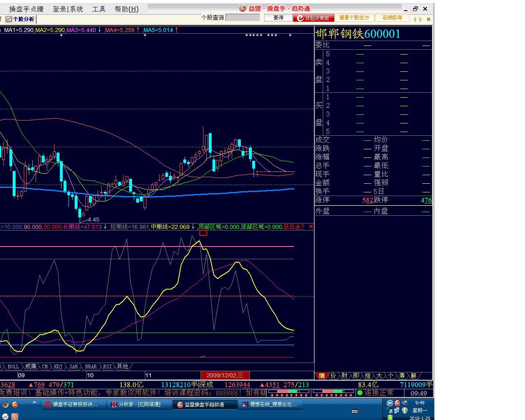Select the 财 tab in the side panel
This screenshot has width=525, height=420.
point(345,375)
